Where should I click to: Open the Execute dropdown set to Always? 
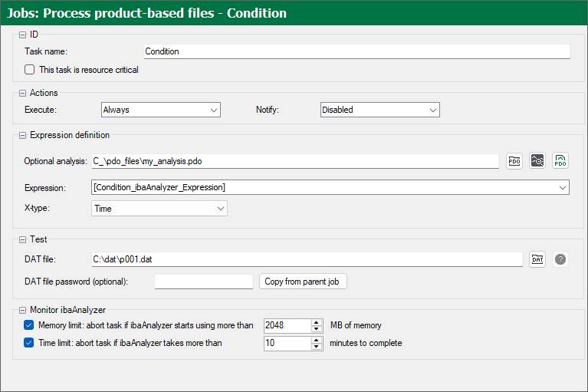[x=161, y=110]
